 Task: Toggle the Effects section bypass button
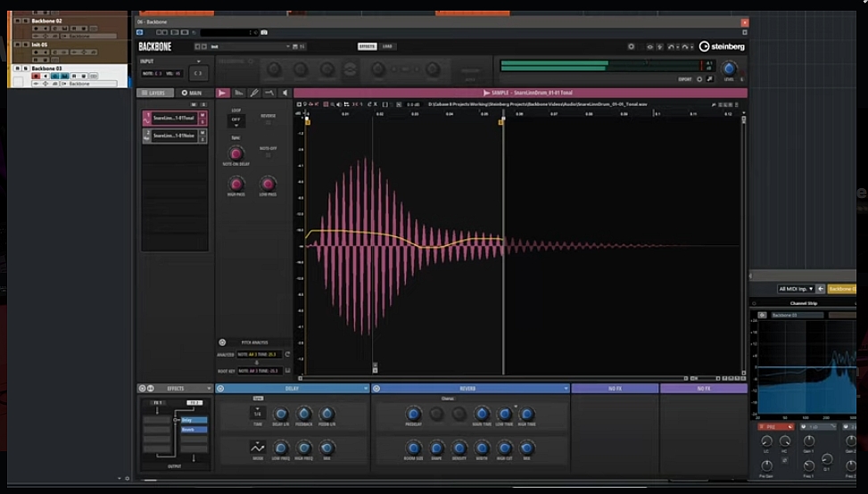click(x=142, y=389)
